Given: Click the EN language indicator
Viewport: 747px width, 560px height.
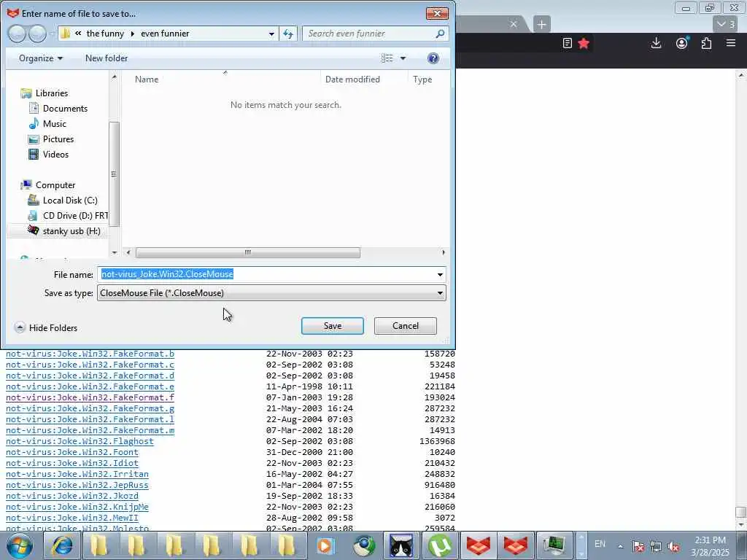Looking at the screenshot, I should (x=600, y=544).
